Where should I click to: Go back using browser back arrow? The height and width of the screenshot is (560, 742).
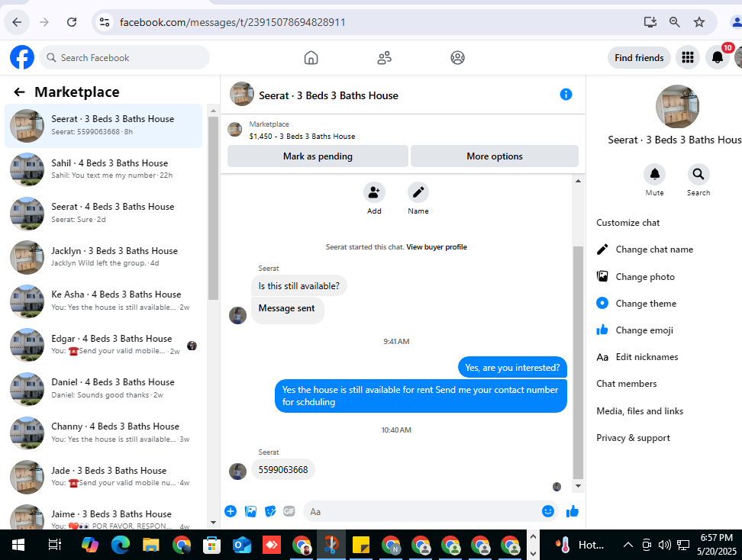tap(17, 22)
